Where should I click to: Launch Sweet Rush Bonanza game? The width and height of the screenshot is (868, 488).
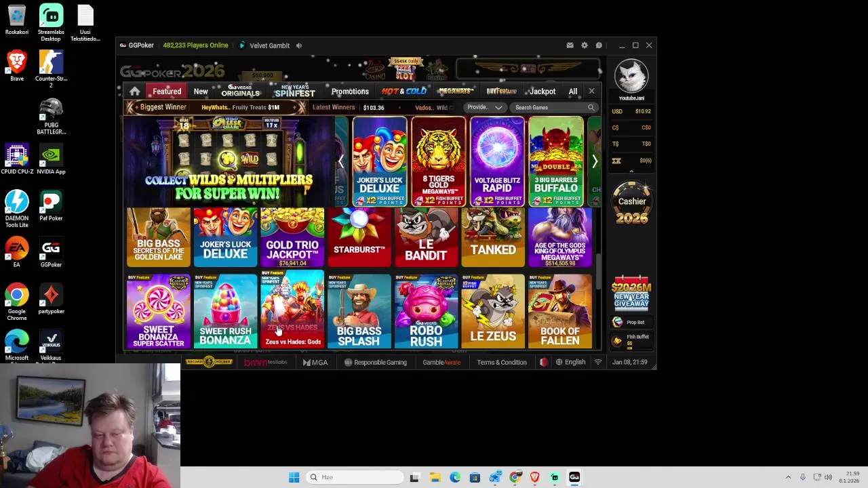[225, 311]
